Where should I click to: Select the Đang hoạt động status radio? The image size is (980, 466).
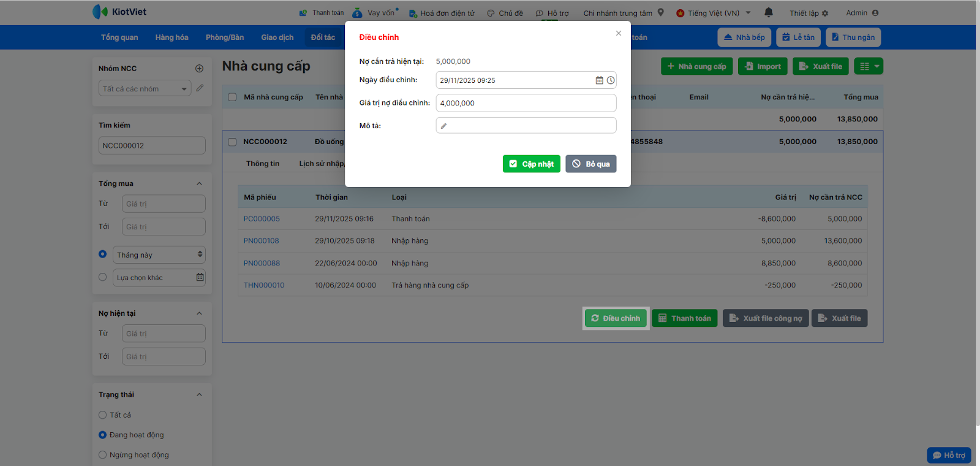pos(102,435)
